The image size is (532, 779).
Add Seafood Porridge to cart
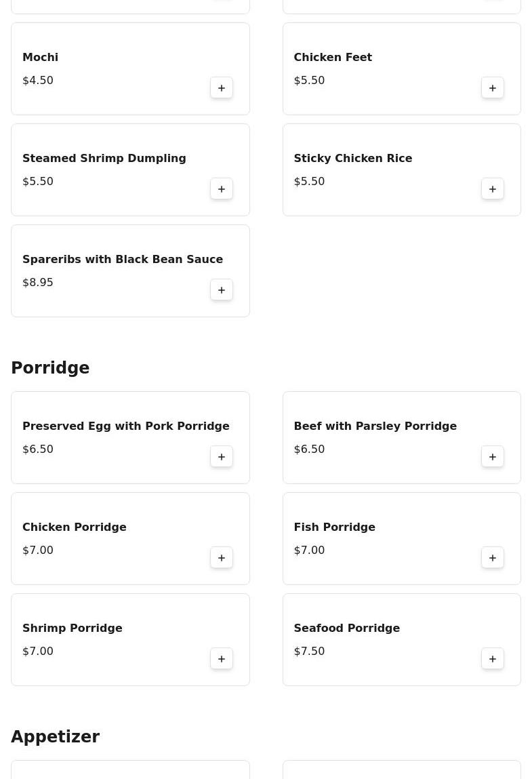pyautogui.click(x=493, y=659)
